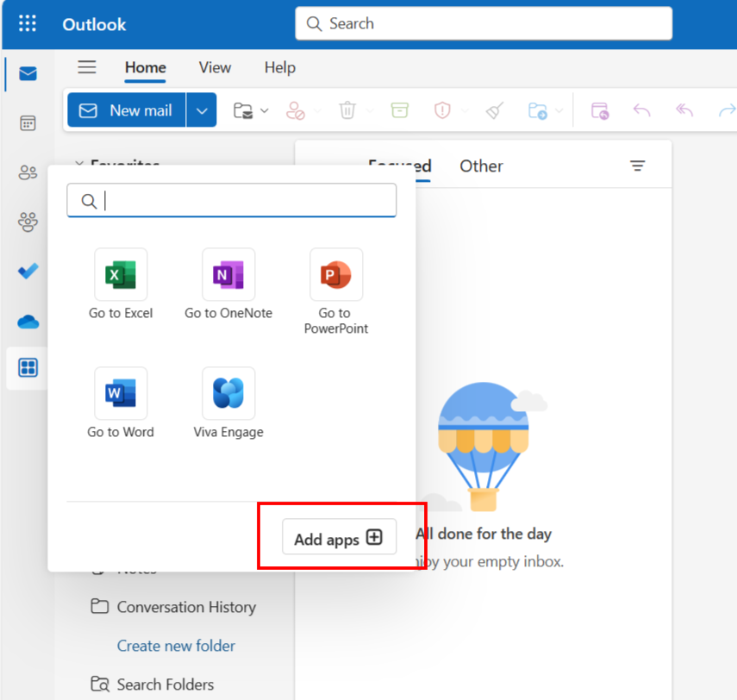Select the Focused inbox tab
Viewport: 737px width, 700px height.
[x=400, y=166]
